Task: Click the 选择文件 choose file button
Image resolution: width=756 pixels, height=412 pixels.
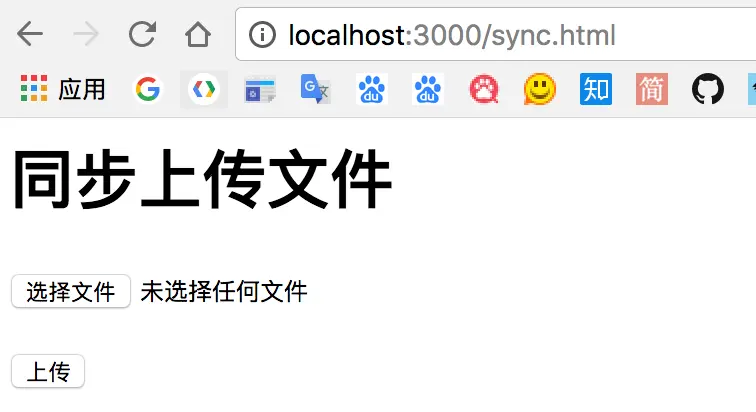Action: 71,291
